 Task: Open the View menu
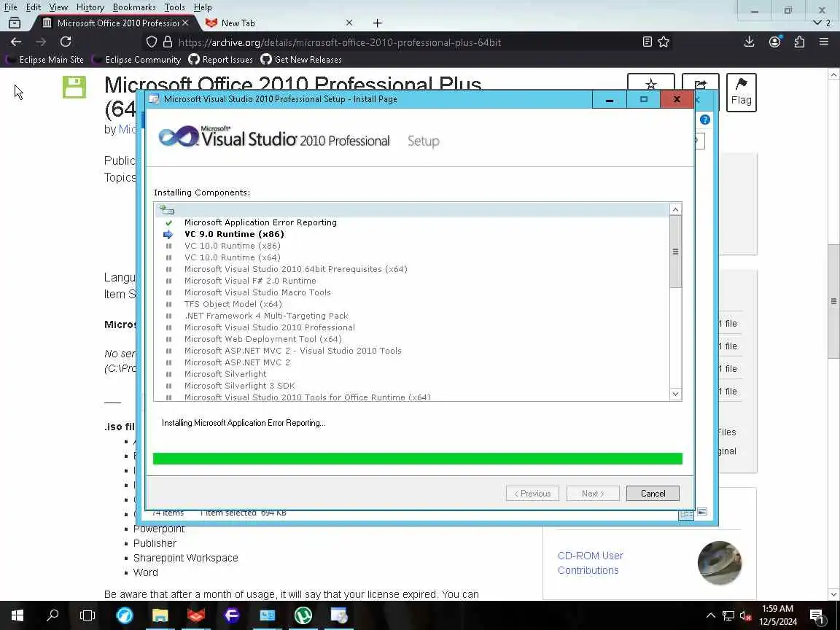click(58, 7)
